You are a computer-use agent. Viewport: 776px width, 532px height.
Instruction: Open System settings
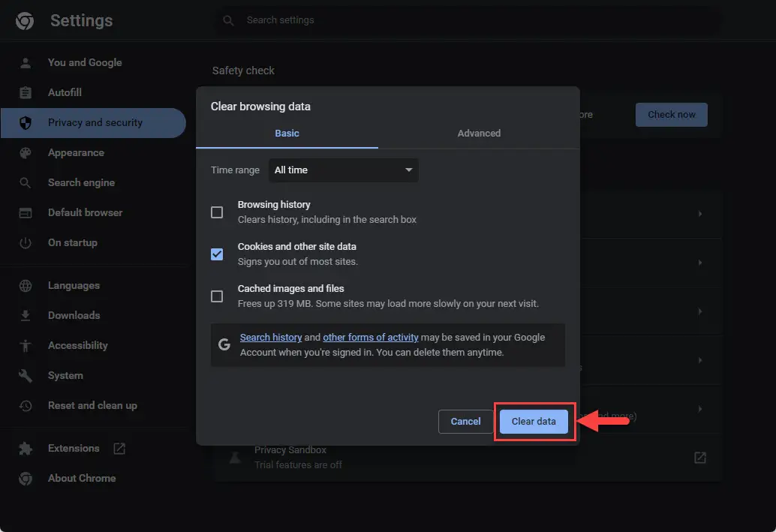(x=65, y=376)
